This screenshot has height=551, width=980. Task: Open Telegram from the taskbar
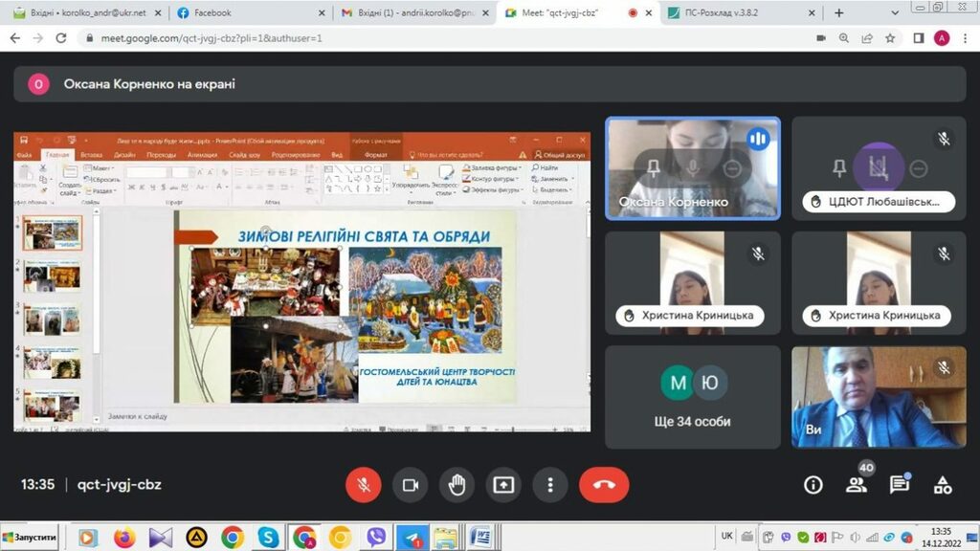[x=412, y=538]
